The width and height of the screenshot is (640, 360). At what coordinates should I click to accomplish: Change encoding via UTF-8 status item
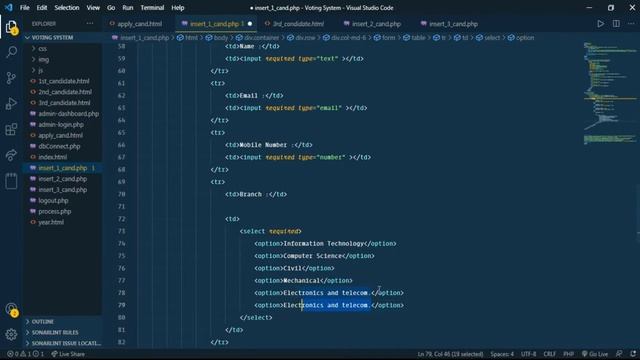click(528, 354)
